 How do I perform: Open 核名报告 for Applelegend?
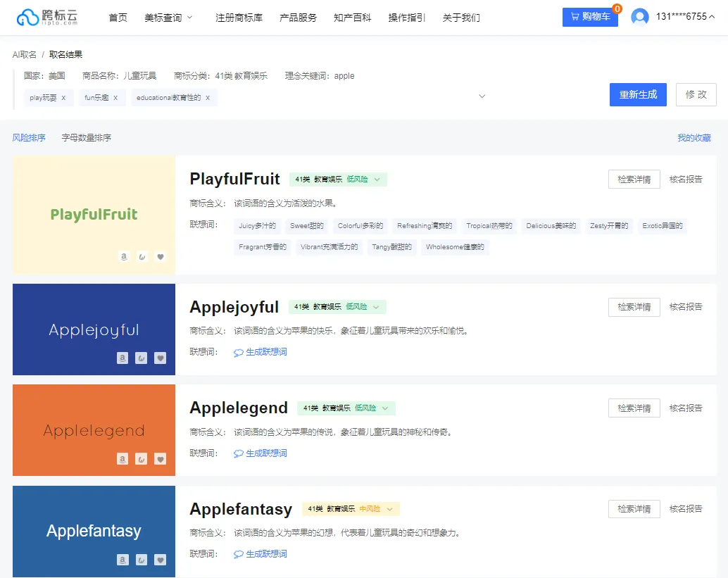[x=686, y=408]
